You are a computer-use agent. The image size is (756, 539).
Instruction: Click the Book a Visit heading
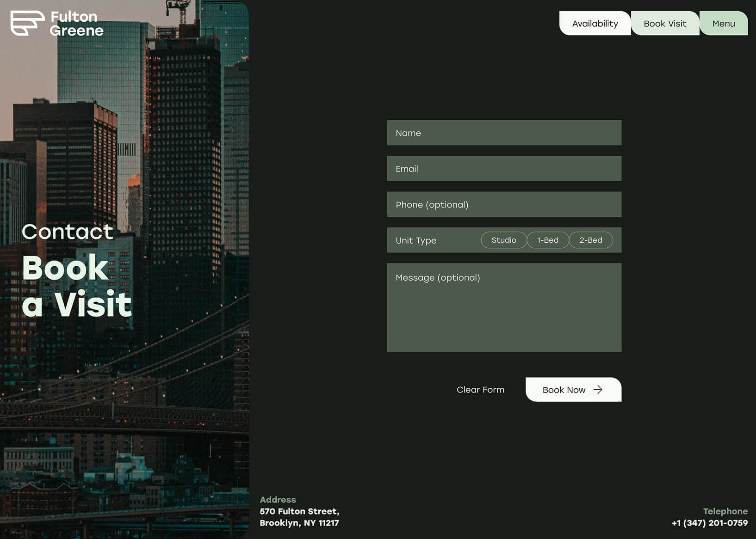(x=77, y=286)
